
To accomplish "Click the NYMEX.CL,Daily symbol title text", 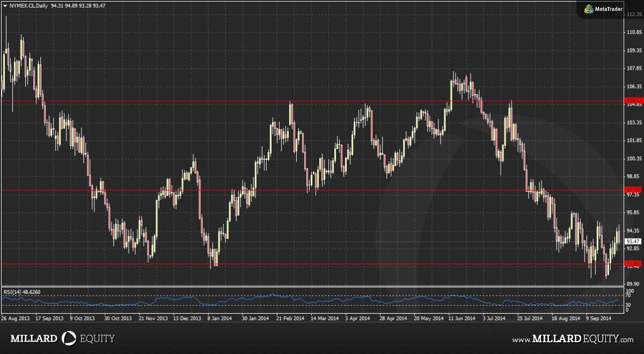I will [x=28, y=5].
